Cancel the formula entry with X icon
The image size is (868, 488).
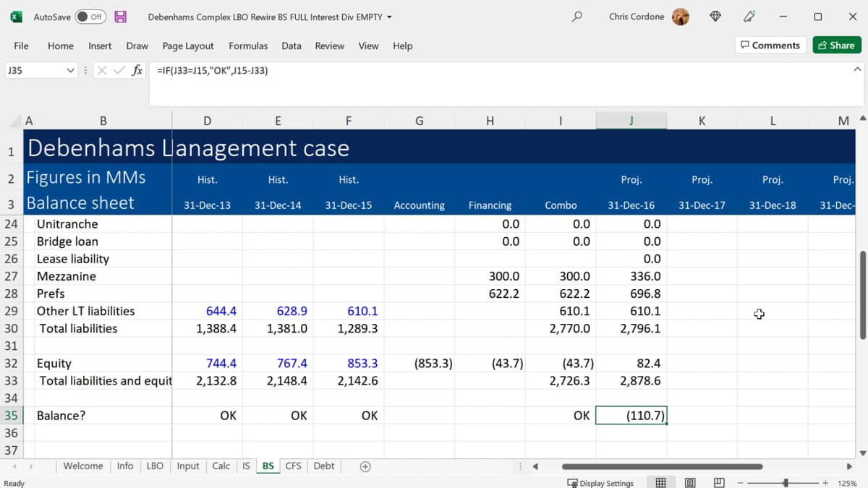click(x=102, y=71)
